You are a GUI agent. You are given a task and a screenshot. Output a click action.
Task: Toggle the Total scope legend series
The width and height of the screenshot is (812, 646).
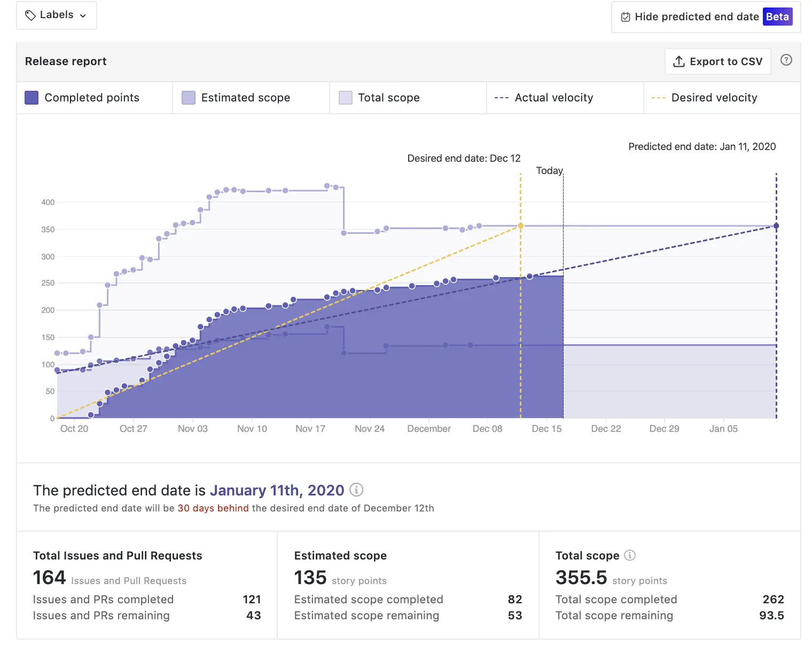(x=408, y=98)
